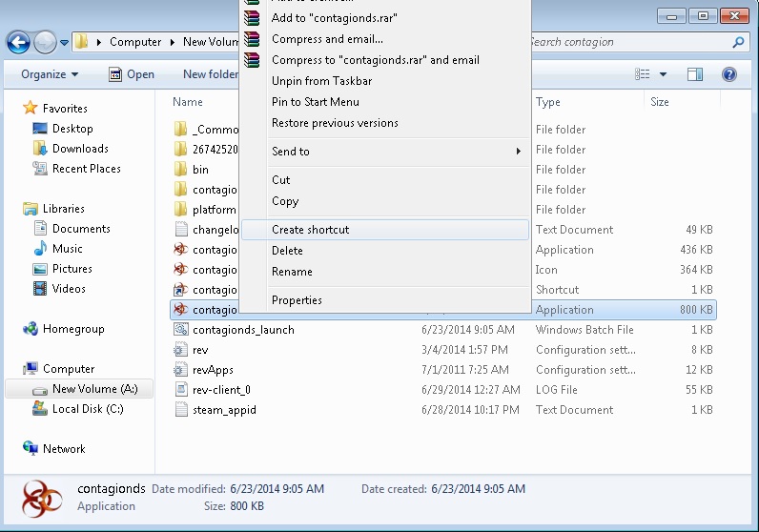Click Computer in address bar

pos(135,42)
